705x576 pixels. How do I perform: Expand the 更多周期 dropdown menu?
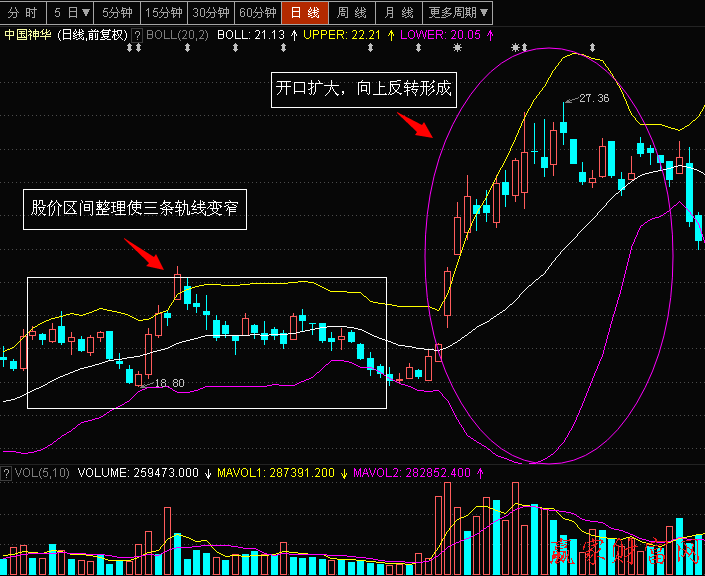click(458, 12)
